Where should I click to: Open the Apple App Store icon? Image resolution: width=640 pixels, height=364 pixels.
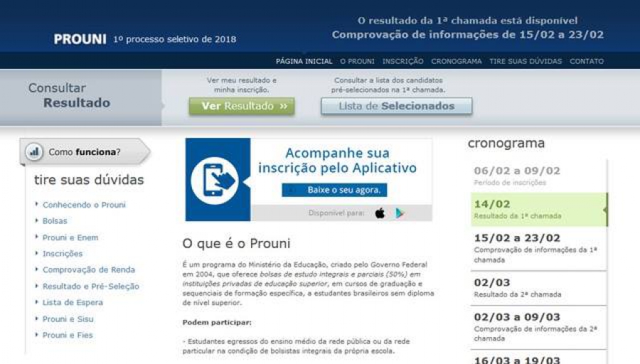[380, 213]
